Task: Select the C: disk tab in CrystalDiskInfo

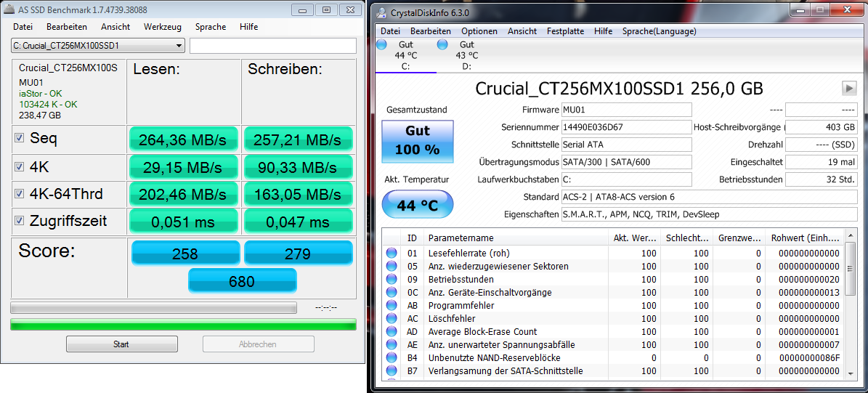Action: coord(405,55)
